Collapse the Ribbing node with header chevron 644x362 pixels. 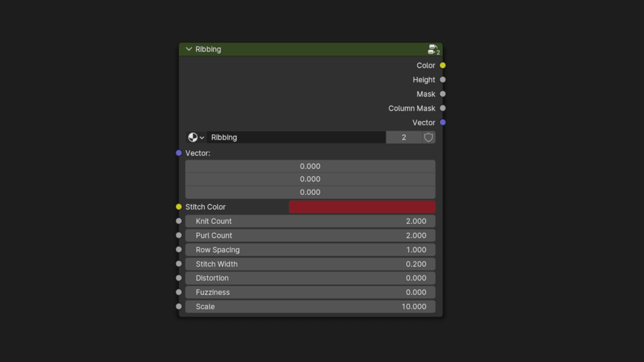(188, 49)
